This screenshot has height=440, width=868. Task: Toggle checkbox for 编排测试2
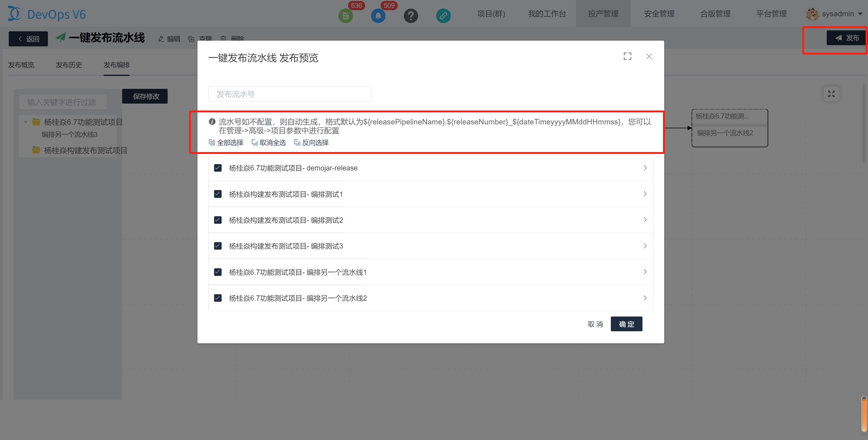(x=218, y=220)
